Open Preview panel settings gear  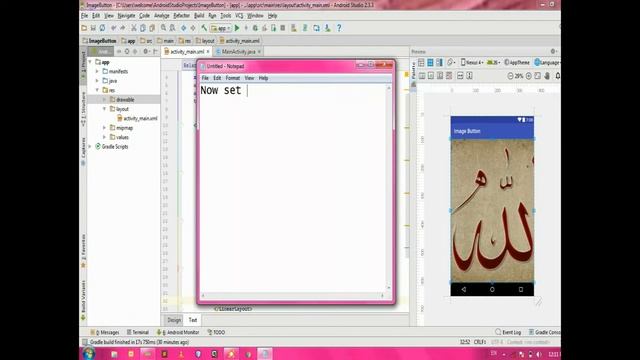553,51
